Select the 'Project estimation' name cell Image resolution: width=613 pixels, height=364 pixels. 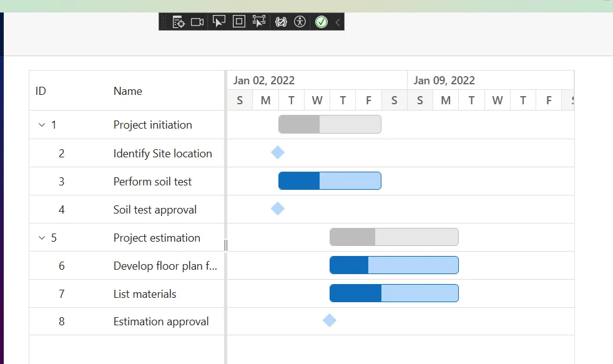click(x=166, y=238)
